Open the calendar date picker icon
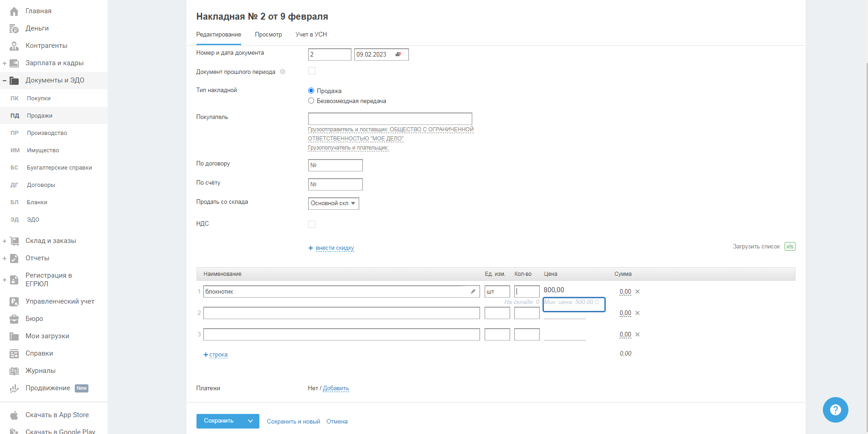868x434 pixels. pyautogui.click(x=398, y=54)
